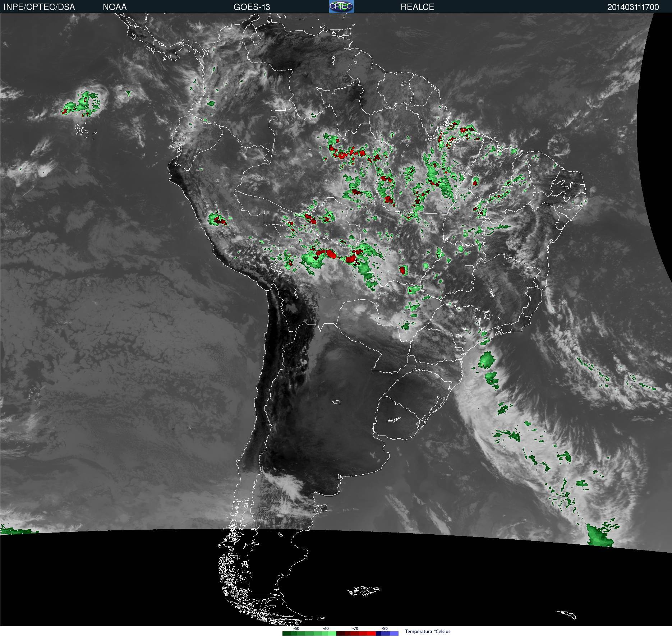Click the INPE/CPTEC/DSA header label

39,7
